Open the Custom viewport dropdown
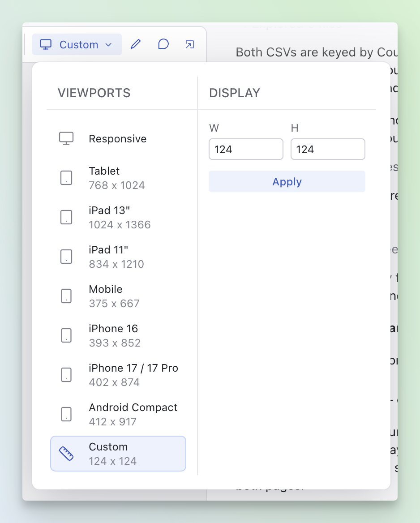 pyautogui.click(x=77, y=44)
